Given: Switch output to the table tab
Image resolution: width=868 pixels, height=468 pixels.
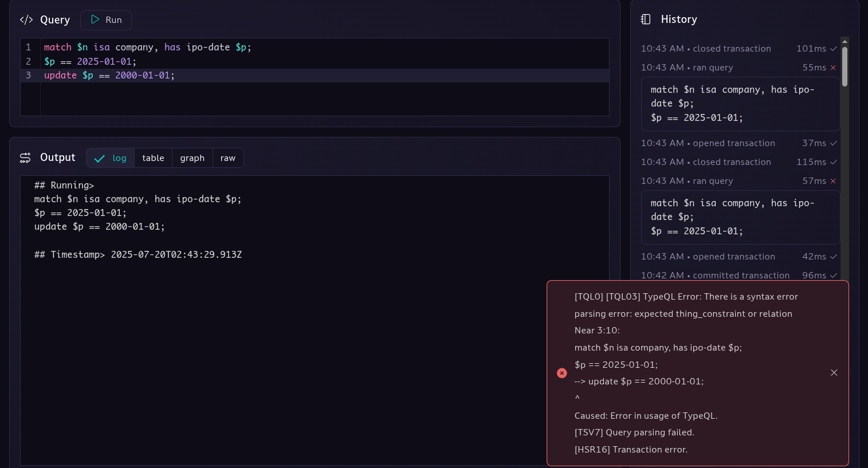Looking at the screenshot, I should 153,158.
